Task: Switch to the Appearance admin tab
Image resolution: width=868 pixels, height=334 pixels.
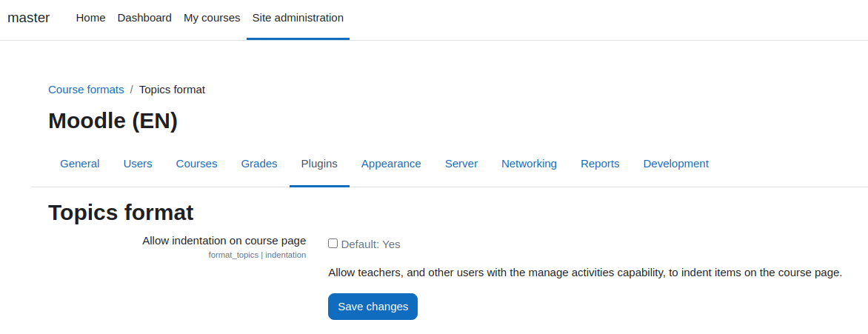Action: click(x=391, y=164)
